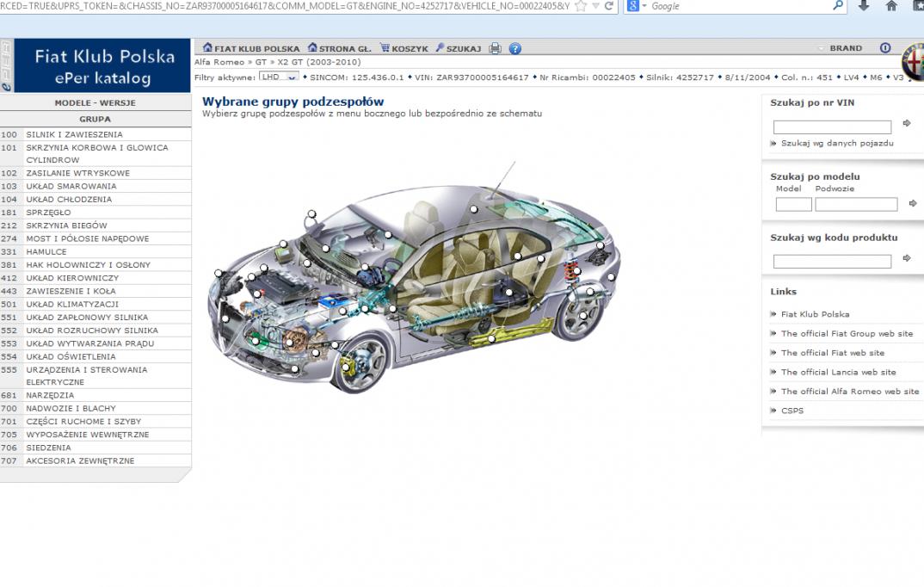The height and width of the screenshot is (587, 924).
Task: Click the browser download arrow icon
Action: pyautogui.click(x=863, y=6)
